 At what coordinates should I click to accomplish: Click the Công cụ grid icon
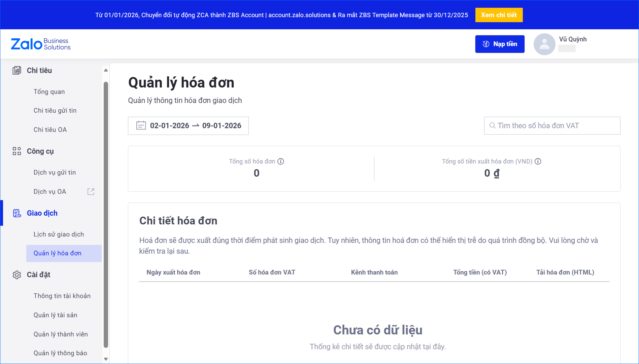click(x=17, y=151)
